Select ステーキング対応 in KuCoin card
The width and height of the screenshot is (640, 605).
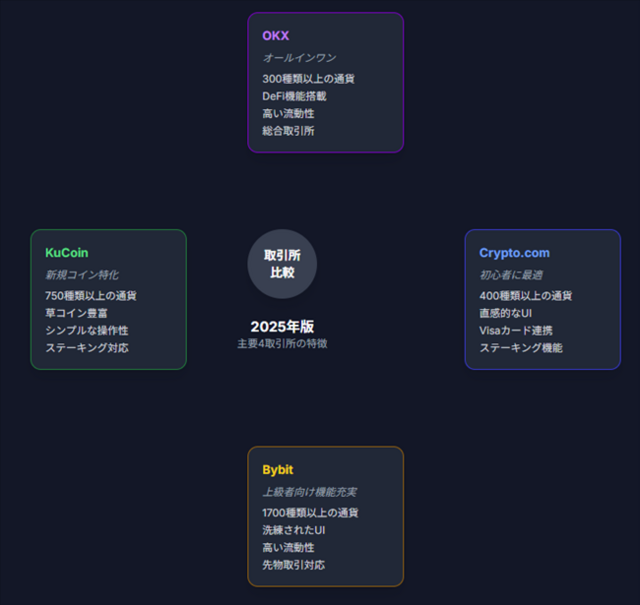click(87, 348)
